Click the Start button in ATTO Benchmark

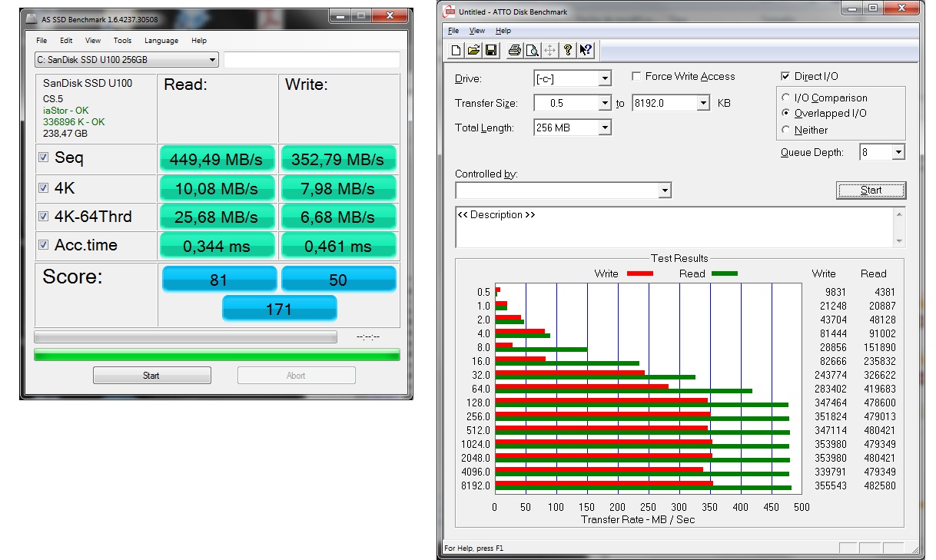(x=871, y=191)
